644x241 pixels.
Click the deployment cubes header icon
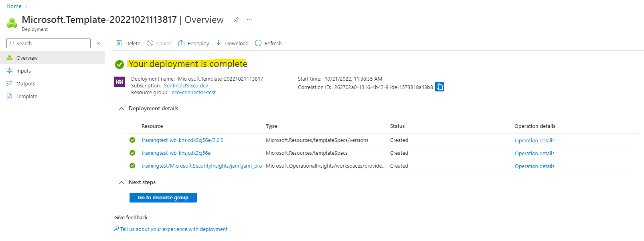[x=12, y=23]
